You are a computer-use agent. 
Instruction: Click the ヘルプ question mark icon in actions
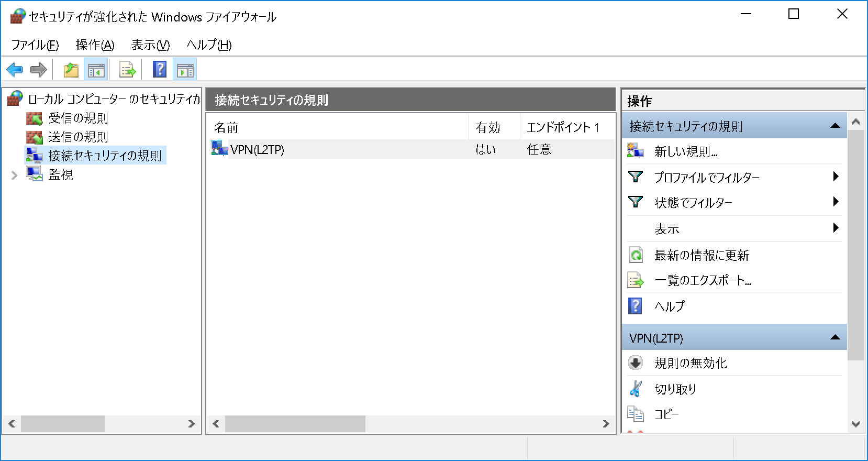(x=635, y=306)
